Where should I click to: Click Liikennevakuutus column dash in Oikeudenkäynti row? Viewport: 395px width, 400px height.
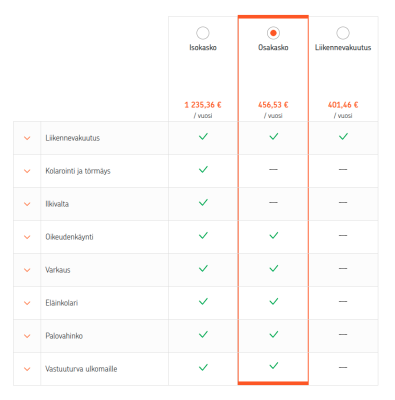coord(343,235)
